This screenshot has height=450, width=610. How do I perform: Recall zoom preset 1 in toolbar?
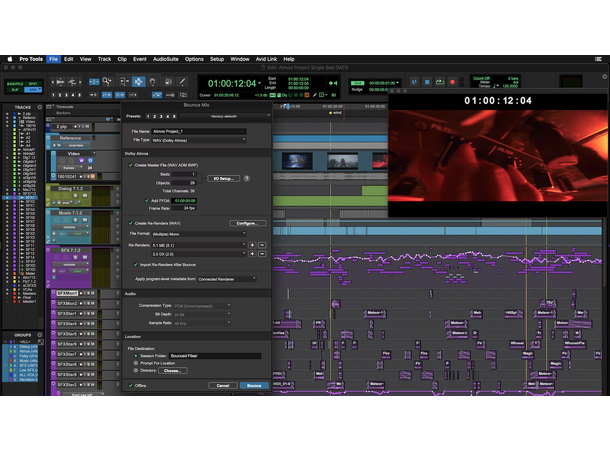click(x=53, y=95)
